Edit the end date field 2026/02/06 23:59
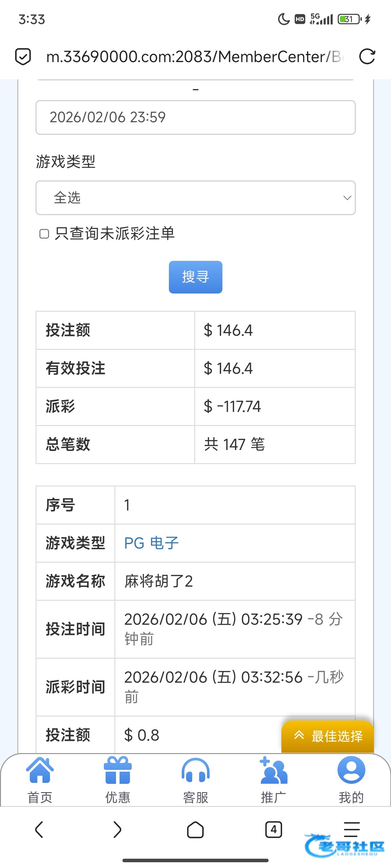The width and height of the screenshot is (391, 868). tap(195, 117)
